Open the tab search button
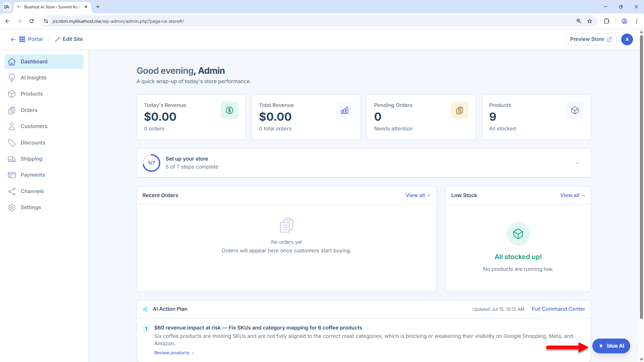Image resolution: width=644 pixels, height=362 pixels. pyautogui.click(x=6, y=7)
